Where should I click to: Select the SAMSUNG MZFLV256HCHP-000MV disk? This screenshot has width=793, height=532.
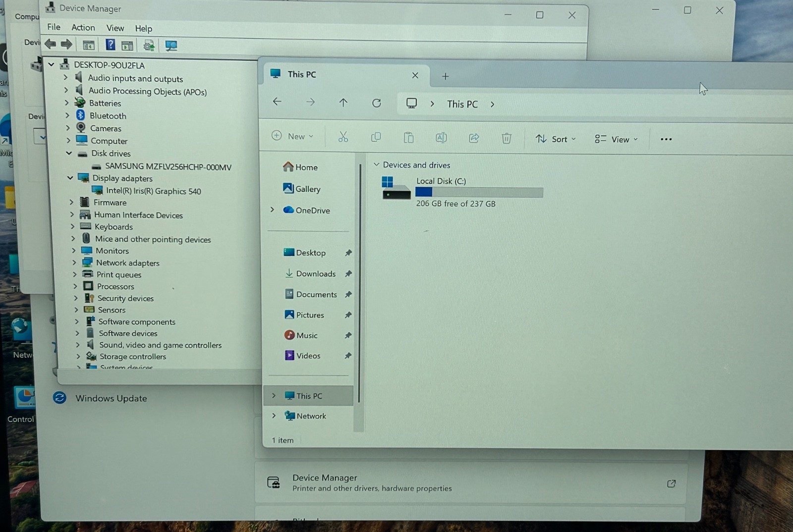[x=168, y=167]
